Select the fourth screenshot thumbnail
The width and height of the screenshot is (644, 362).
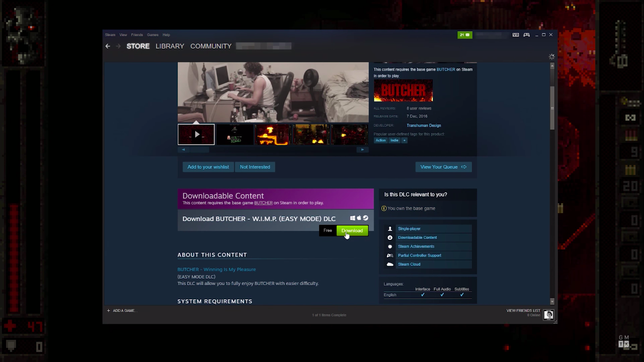coord(311,135)
